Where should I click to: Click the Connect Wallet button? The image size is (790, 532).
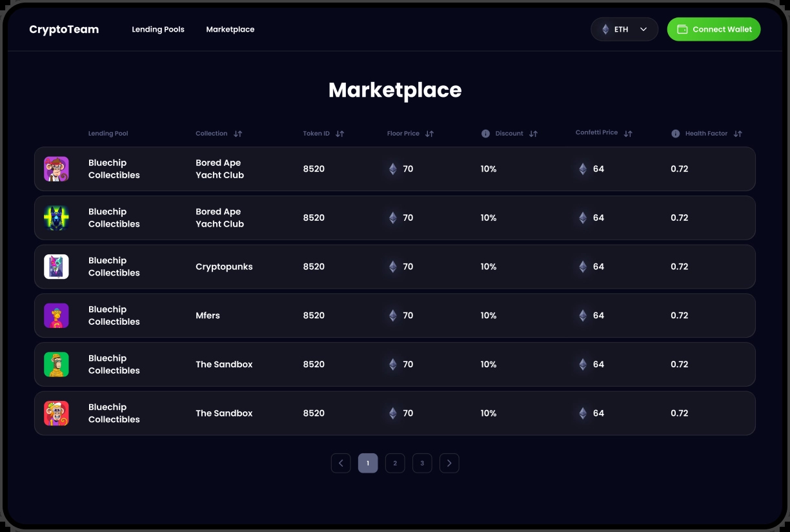(714, 29)
